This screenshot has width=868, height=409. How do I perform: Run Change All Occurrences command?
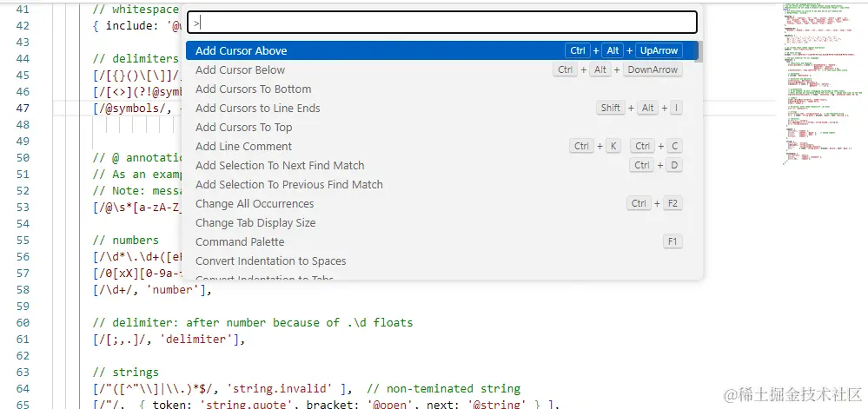click(255, 204)
